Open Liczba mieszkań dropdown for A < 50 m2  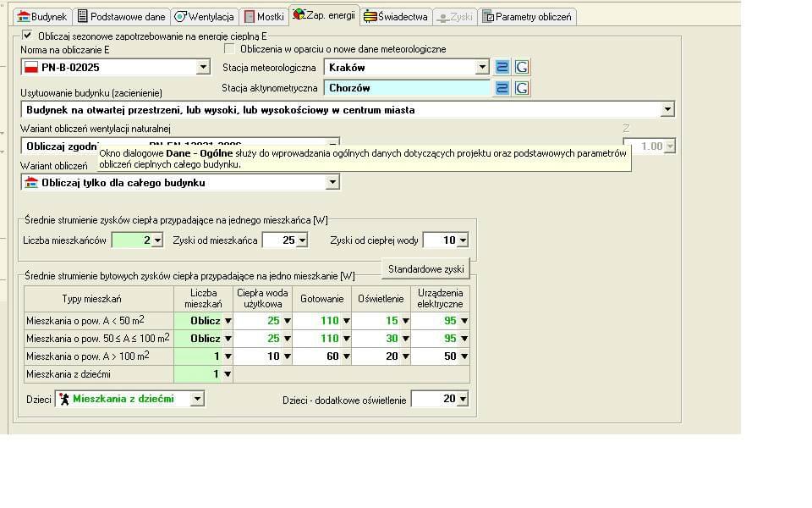click(x=228, y=321)
